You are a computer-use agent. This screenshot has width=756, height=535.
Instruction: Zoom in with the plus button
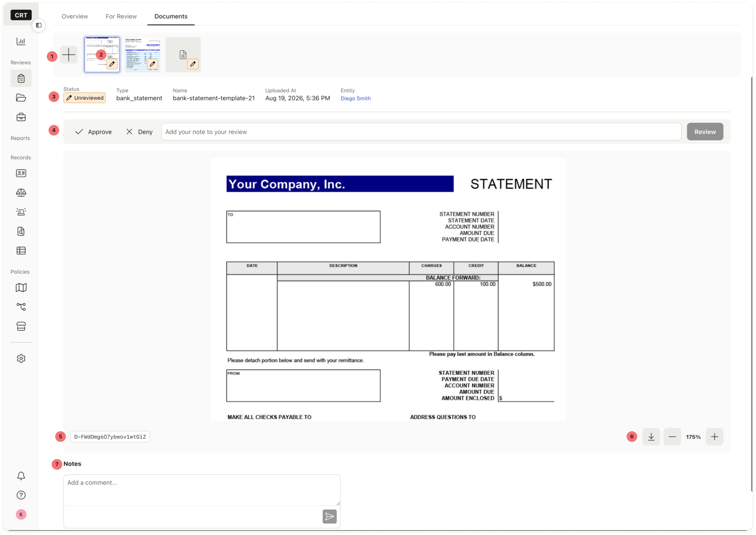tap(714, 437)
